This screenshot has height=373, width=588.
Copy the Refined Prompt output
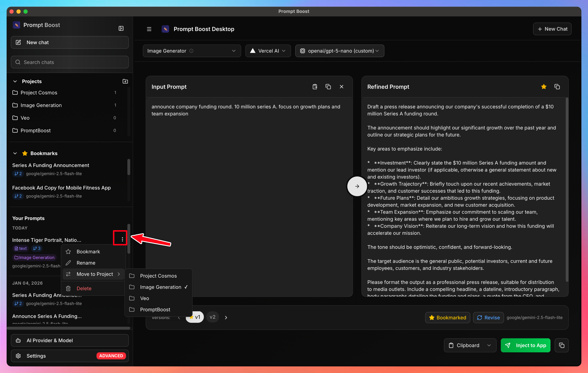[558, 86]
